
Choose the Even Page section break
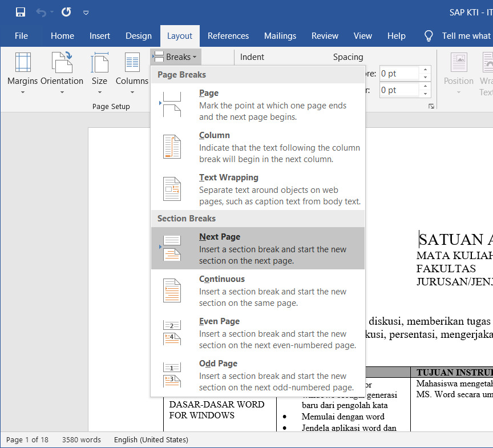tap(257, 333)
